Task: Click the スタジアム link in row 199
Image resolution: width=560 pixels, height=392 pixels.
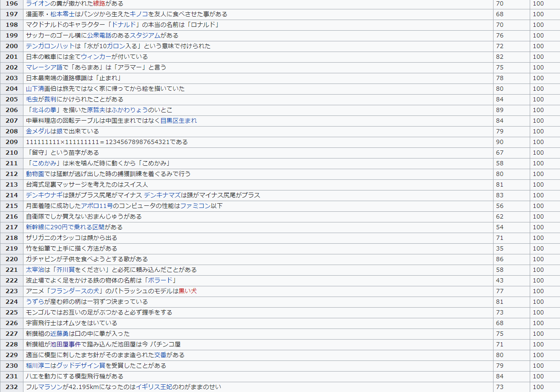Action: tap(145, 35)
